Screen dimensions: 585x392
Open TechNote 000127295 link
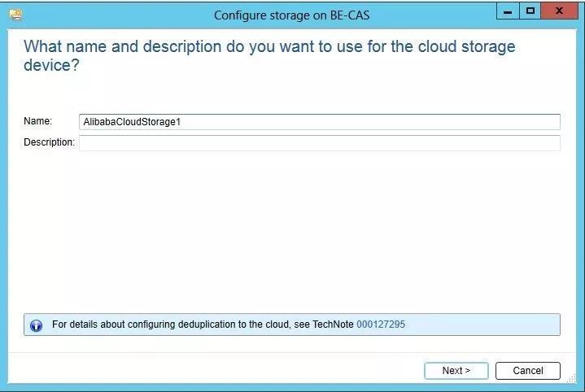(x=381, y=324)
